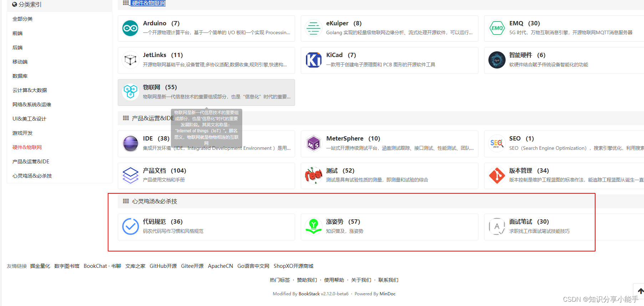Visit GitHub开源 friend link
The image size is (644, 306).
pyautogui.click(x=163, y=266)
